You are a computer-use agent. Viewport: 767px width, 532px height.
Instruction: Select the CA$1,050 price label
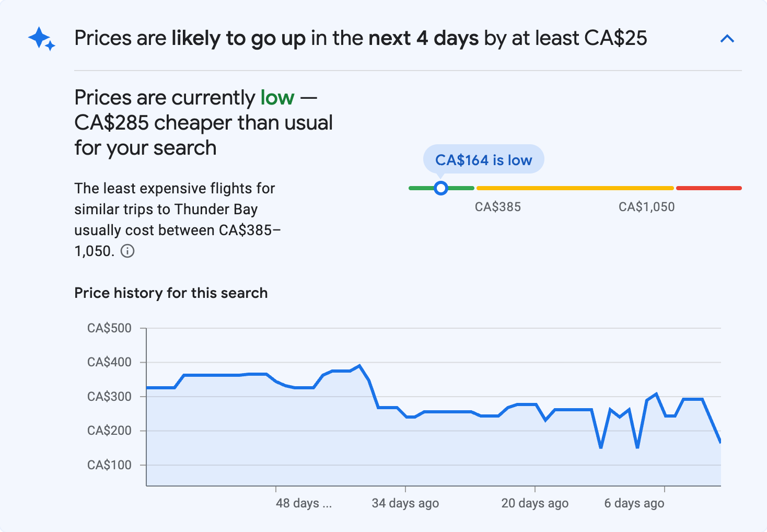[x=646, y=206]
